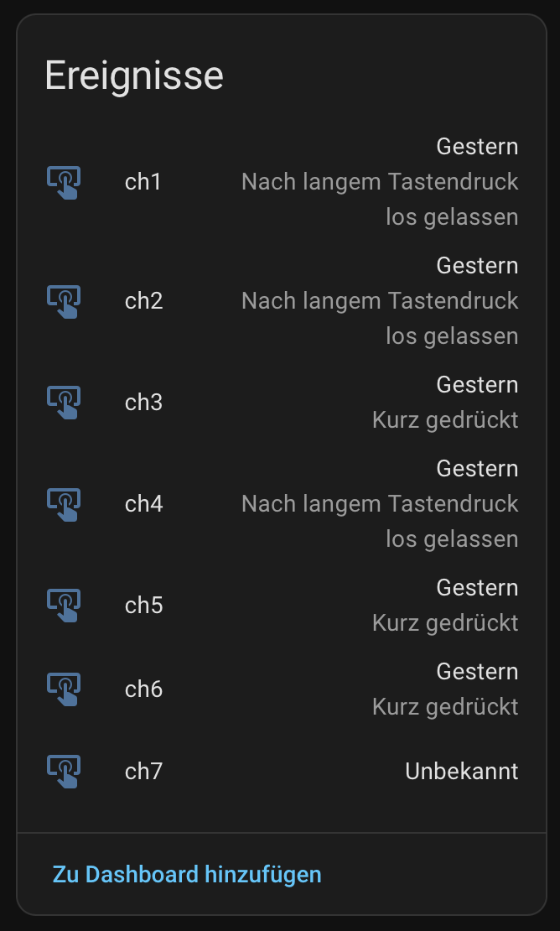Open details for ch5 label

click(143, 606)
